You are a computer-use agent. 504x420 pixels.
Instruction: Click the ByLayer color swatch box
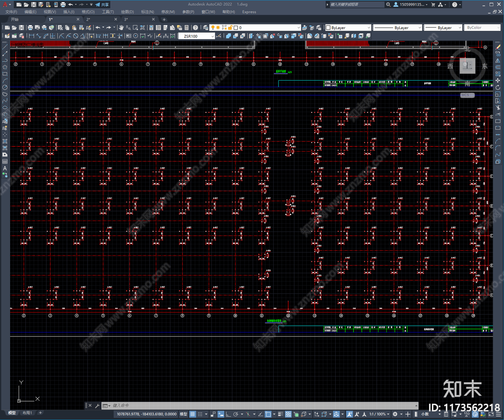click(328, 28)
